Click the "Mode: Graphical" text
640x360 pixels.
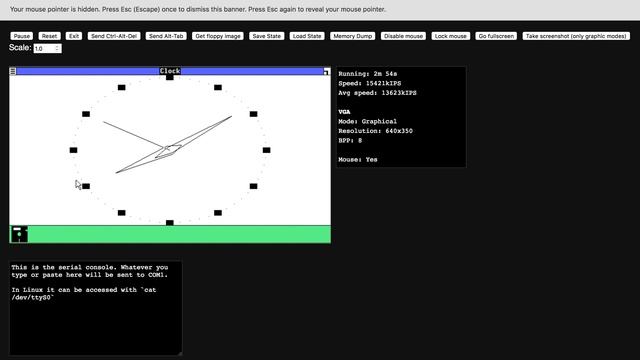[367, 122]
